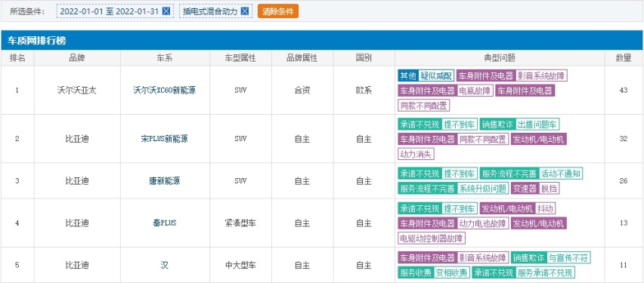This screenshot has height=283, width=644.
Task: Click the 车质网排行榜 title bar
Action: coord(322,41)
